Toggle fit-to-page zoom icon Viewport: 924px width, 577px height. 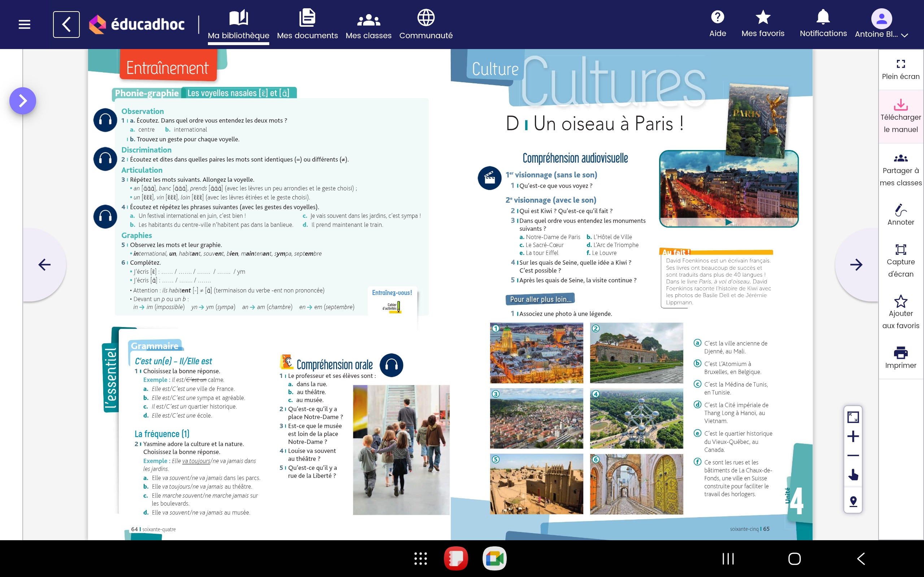coord(853,417)
